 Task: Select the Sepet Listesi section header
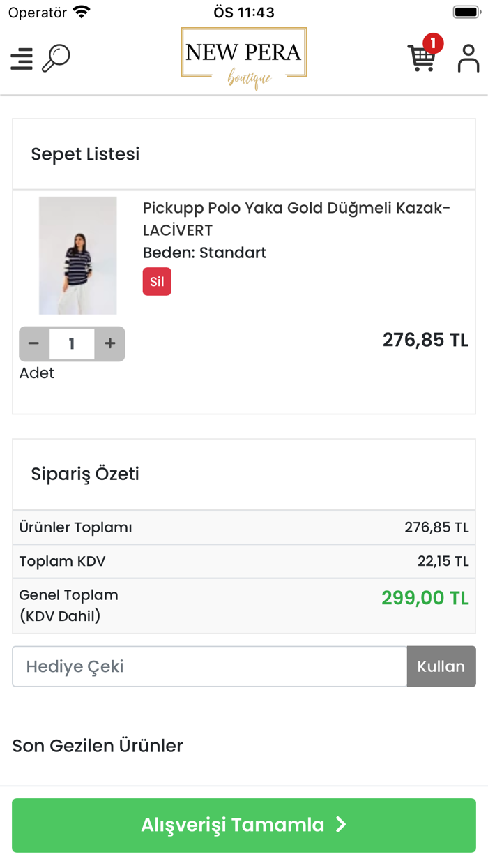click(85, 154)
